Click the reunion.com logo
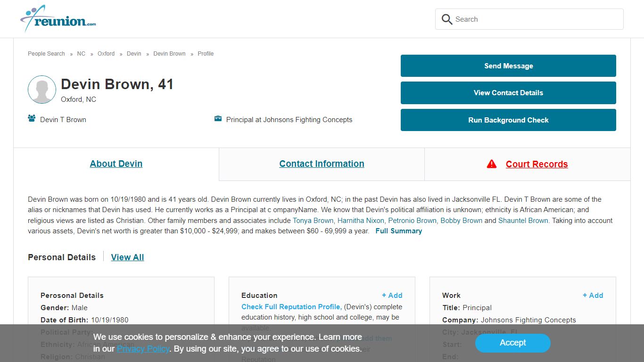The height and width of the screenshot is (362, 644). [x=58, y=19]
